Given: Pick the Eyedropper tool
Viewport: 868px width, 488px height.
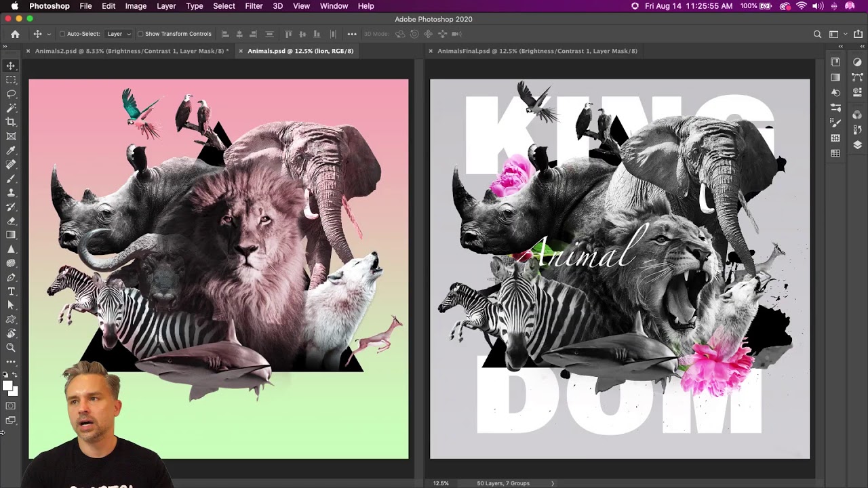Looking at the screenshot, I should pyautogui.click(x=11, y=150).
